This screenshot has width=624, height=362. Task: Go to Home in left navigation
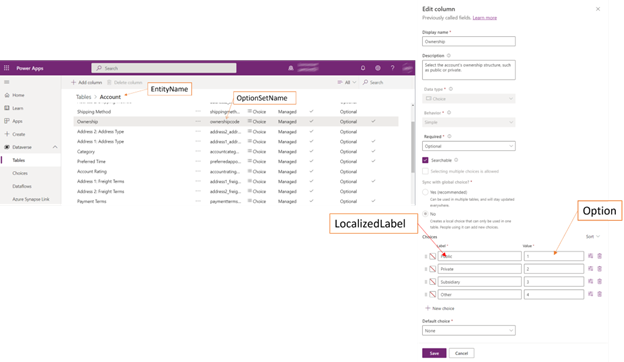coord(18,95)
